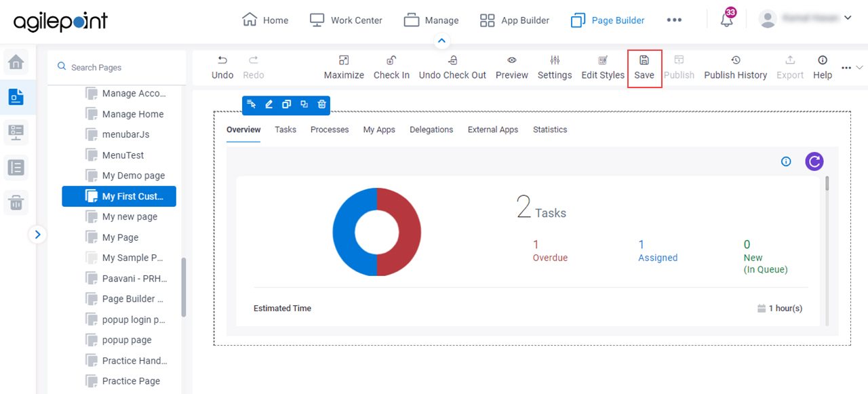Viewport: 868px width, 394px height.
Task: Click the agilepoint logo
Action: [x=60, y=22]
